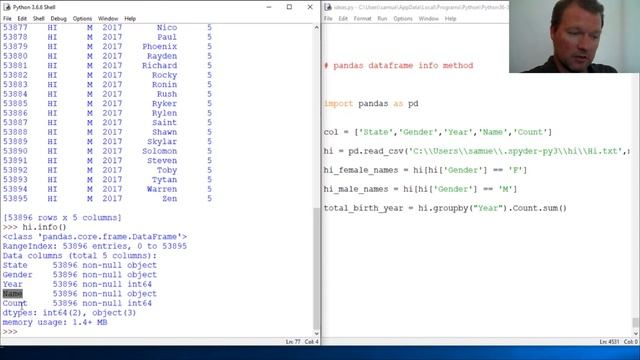This screenshot has height=360, width=640.
Task: Click shell scrollbar up arrow
Action: [x=316, y=27]
